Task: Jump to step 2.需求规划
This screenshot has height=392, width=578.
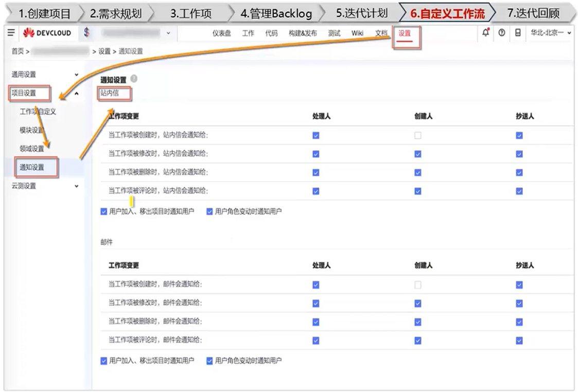Action: (116, 13)
